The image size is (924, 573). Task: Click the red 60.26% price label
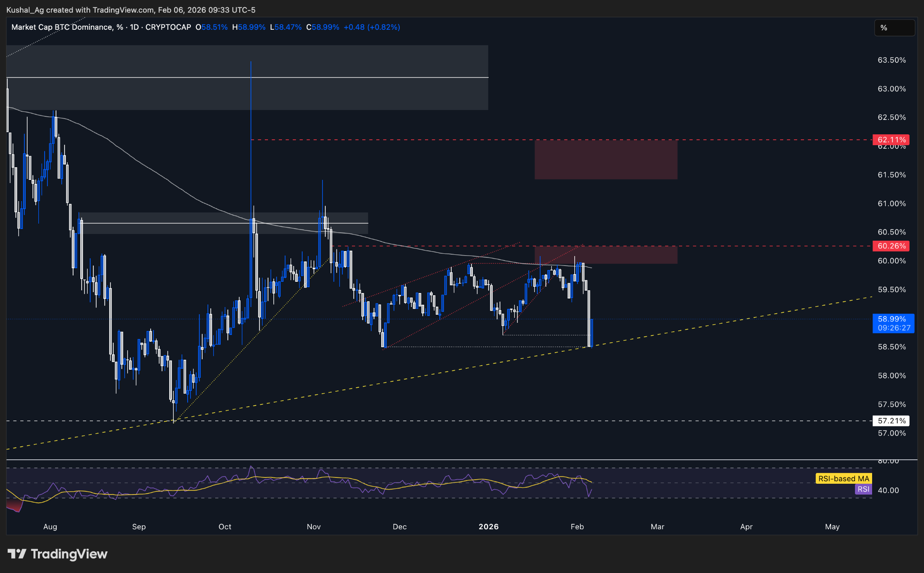click(x=891, y=246)
